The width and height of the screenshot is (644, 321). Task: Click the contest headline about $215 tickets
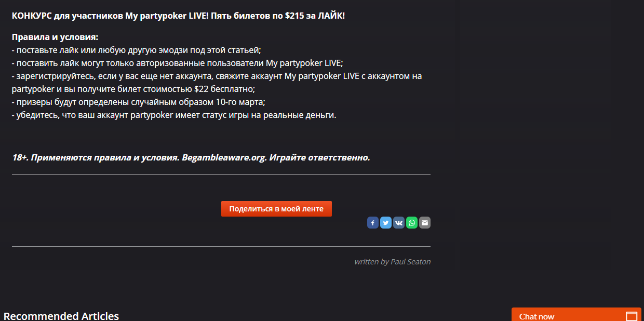pos(178,16)
